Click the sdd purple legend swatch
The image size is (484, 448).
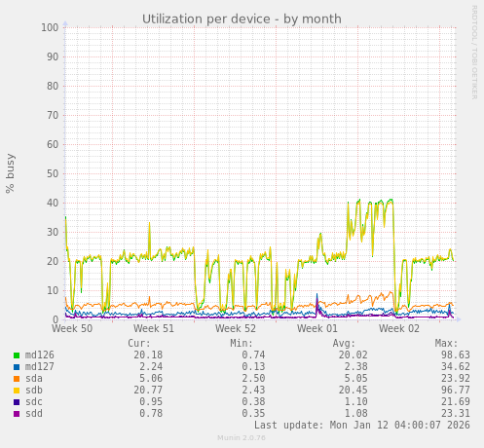[17, 414]
